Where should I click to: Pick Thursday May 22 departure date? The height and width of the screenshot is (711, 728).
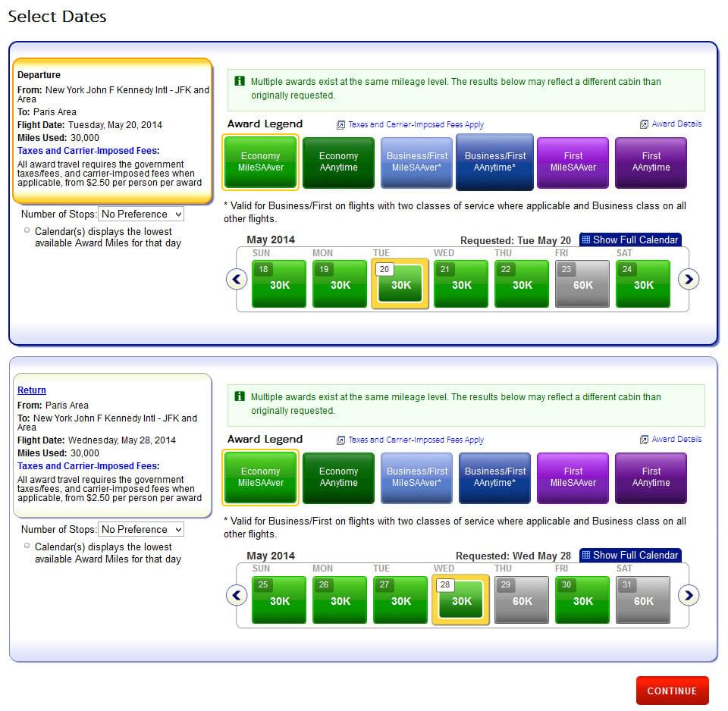(522, 283)
